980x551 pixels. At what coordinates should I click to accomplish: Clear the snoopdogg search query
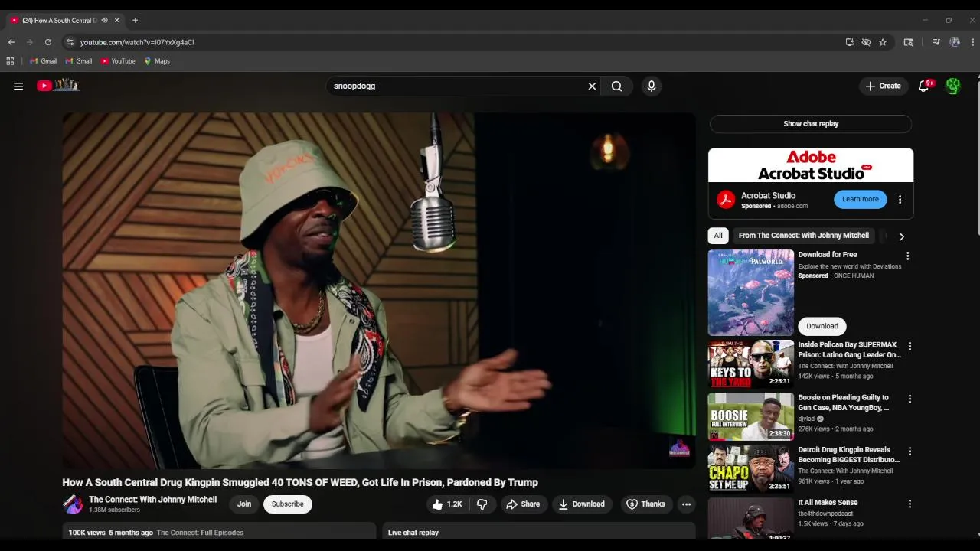(592, 86)
